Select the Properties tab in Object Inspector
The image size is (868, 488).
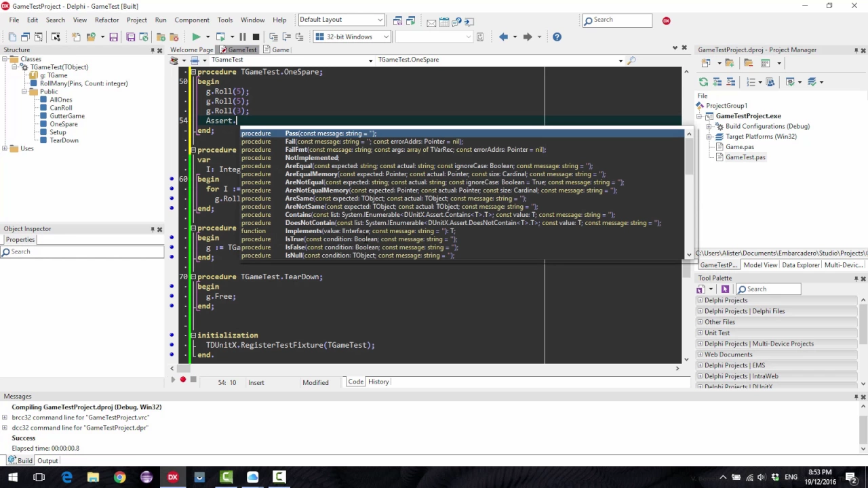20,240
